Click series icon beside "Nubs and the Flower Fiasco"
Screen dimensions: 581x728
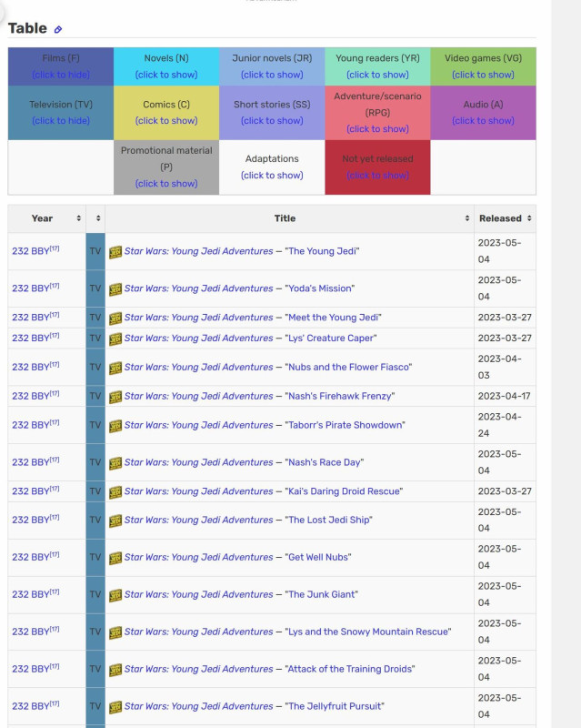[x=115, y=368]
